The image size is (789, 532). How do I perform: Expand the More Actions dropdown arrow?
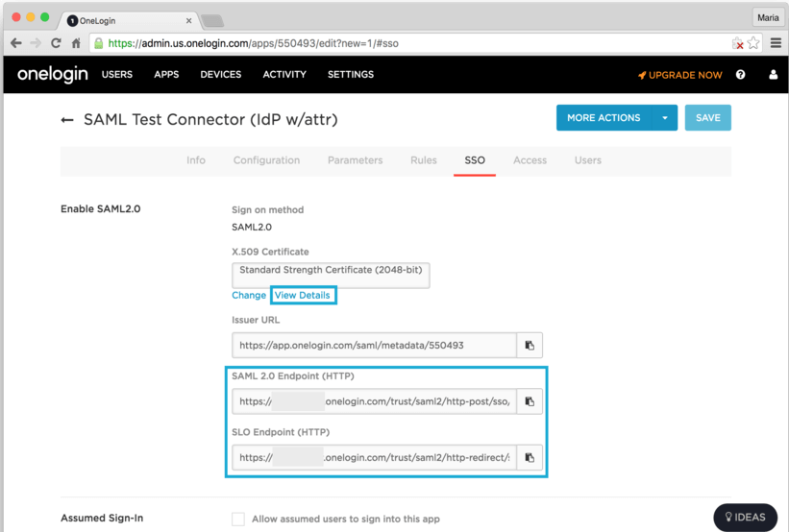[665, 118]
